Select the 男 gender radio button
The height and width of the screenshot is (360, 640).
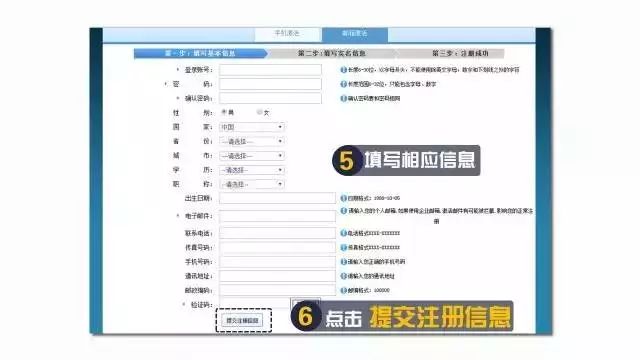224,112
